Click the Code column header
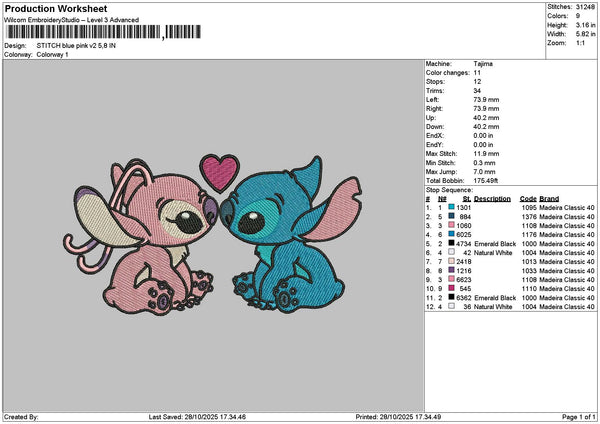This screenshot has width=600, height=424. click(x=528, y=199)
